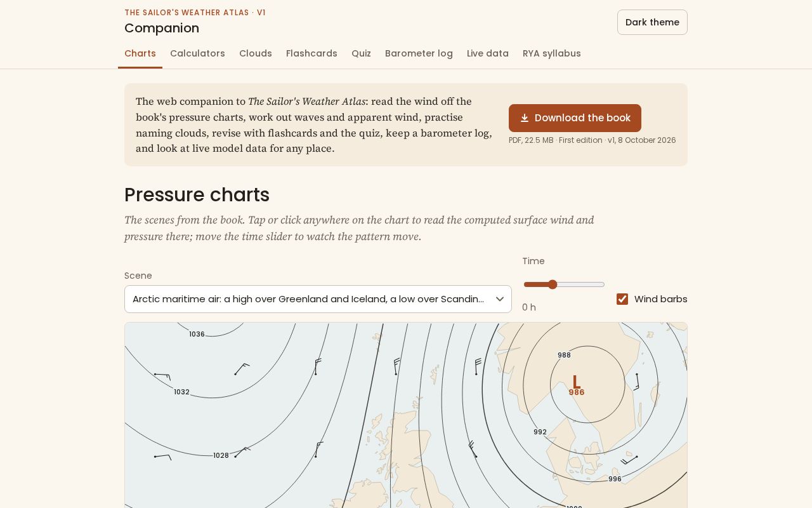Screen dimensions: 812x508
Task: Click the "0 h" time value
Action: (529, 307)
